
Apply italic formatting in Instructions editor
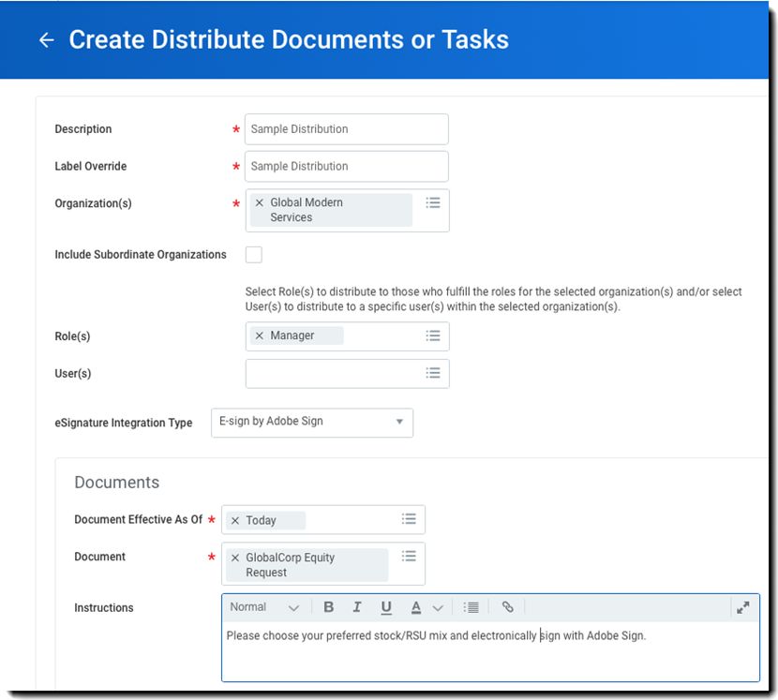click(x=357, y=607)
